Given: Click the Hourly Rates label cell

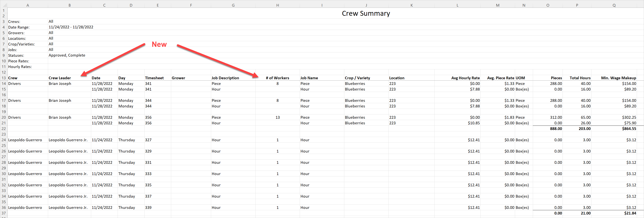Looking at the screenshot, I should (28, 67).
